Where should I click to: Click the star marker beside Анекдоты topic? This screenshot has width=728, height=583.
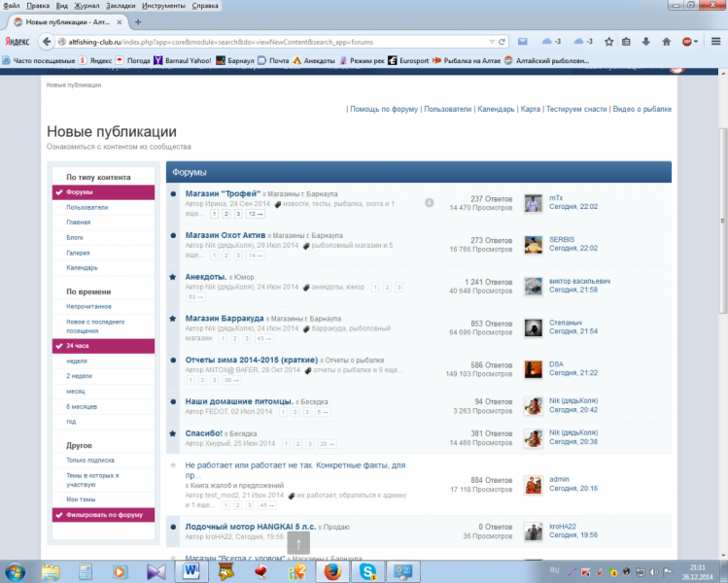tap(173, 276)
